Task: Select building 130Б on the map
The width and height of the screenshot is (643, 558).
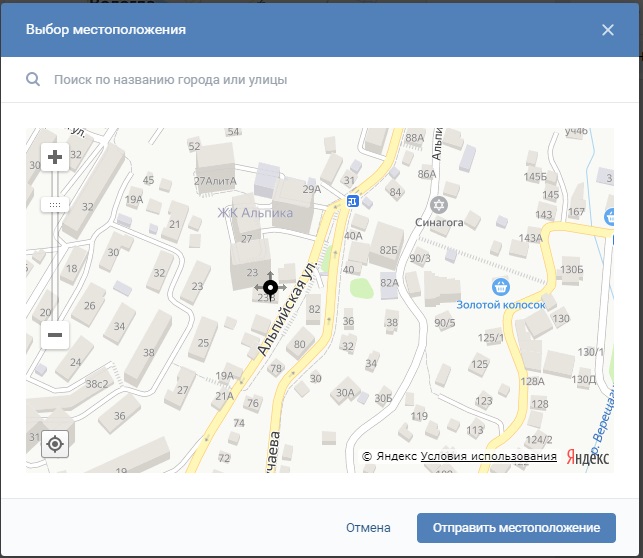Action: point(571,270)
